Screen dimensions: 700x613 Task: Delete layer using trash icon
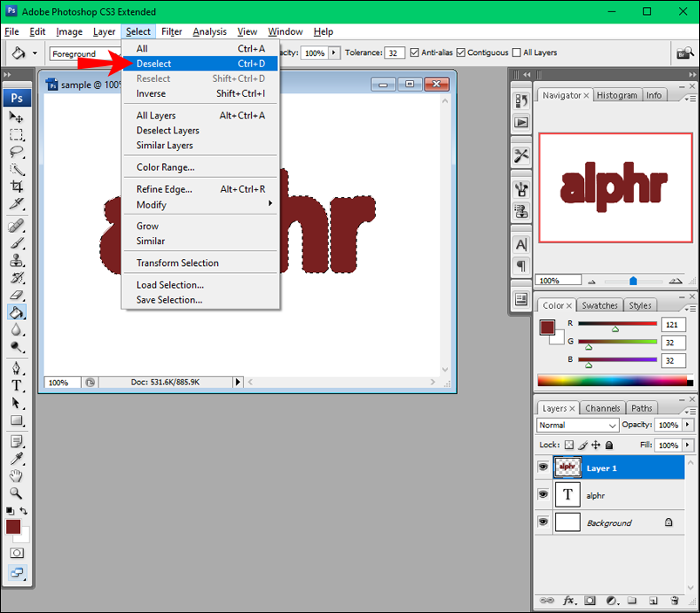click(x=675, y=601)
